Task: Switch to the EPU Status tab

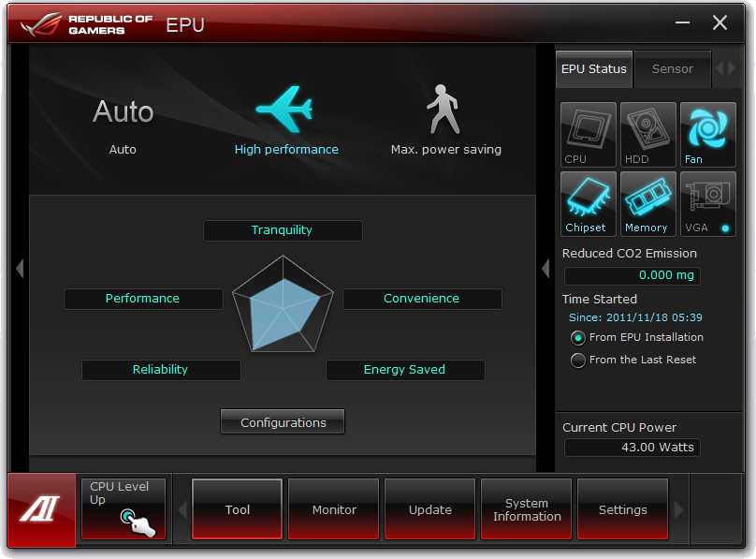Action: 594,69
